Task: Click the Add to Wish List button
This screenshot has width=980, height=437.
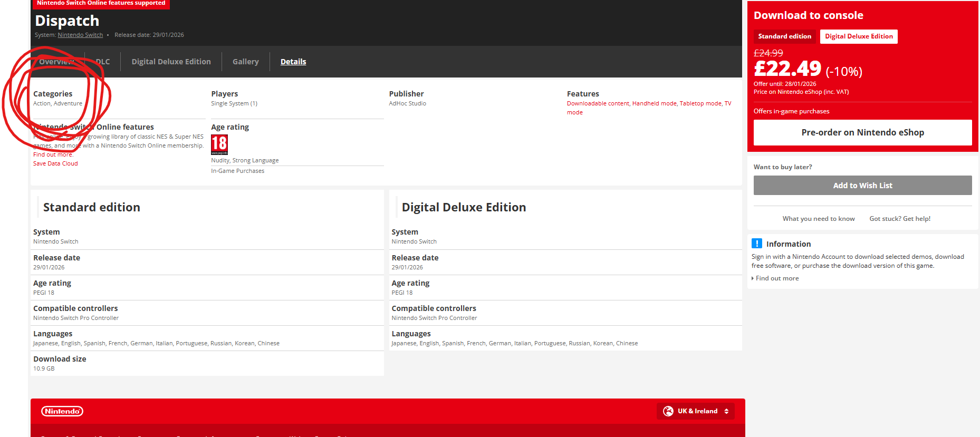Action: point(863,186)
